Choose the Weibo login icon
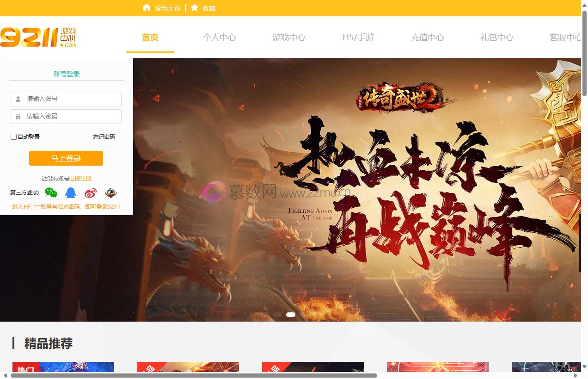This screenshot has width=588, height=379. coord(91,193)
